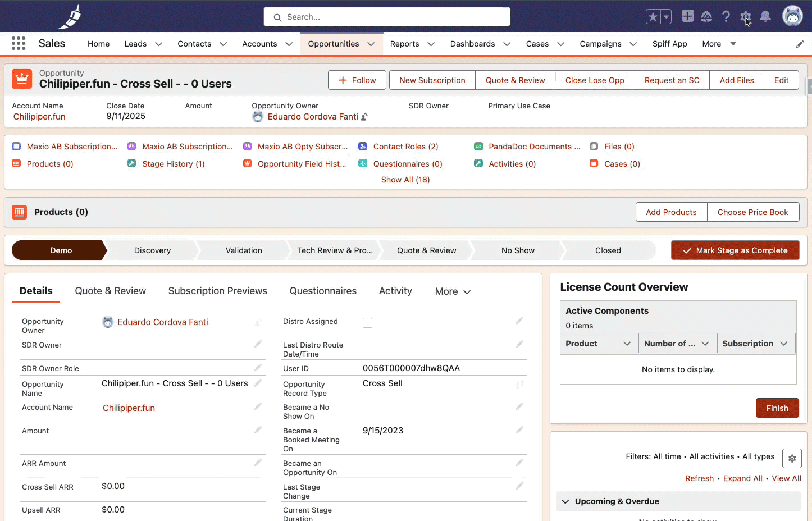This screenshot has height=521, width=812.
Task: Click the Follow button
Action: point(357,80)
